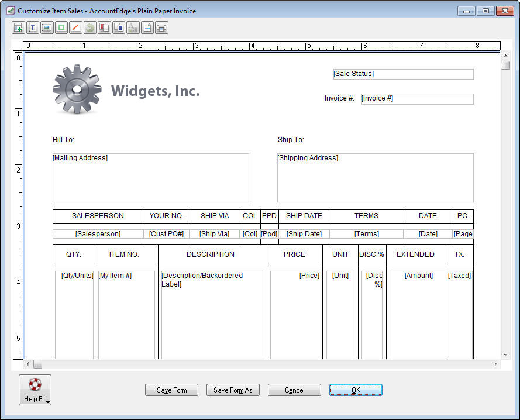This screenshot has height=420, width=520.
Task: Select the Line drawing tool
Action: pos(75,27)
